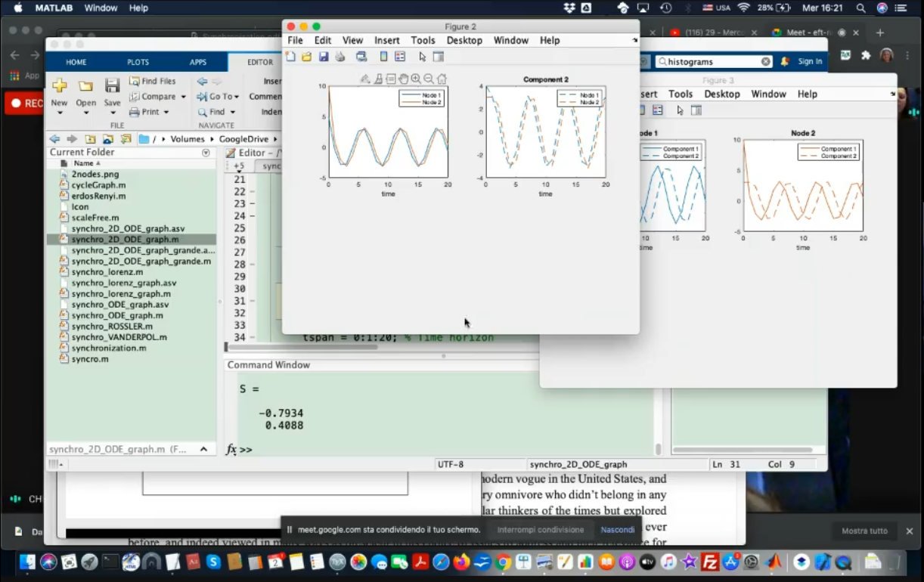The image size is (924, 582).
Task: Click the Print Figure icon in Figure 2
Action: click(340, 57)
